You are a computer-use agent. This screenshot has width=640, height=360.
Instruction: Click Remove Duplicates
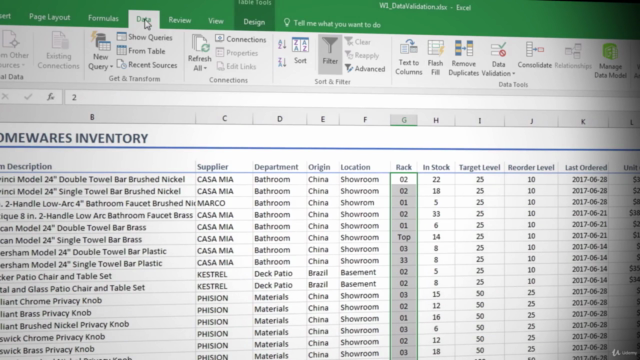coord(464,58)
